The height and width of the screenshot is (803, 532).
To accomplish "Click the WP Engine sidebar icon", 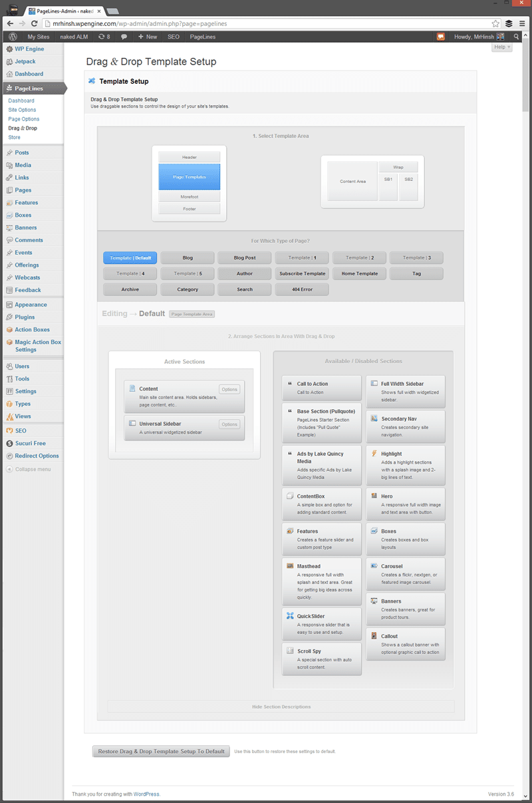I will (x=9, y=49).
